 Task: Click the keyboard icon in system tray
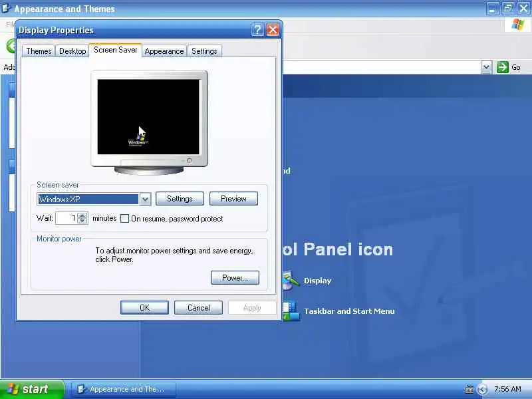[x=469, y=389]
